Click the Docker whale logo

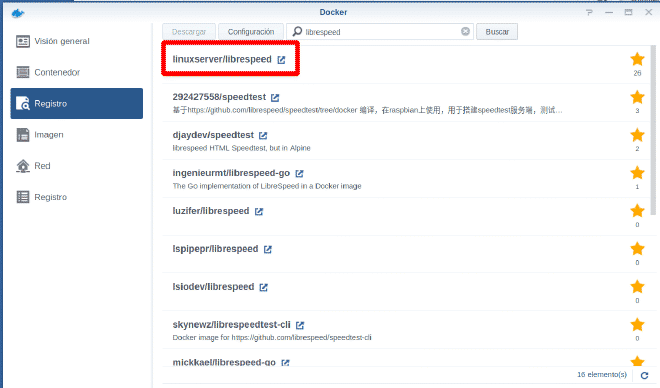(18, 13)
